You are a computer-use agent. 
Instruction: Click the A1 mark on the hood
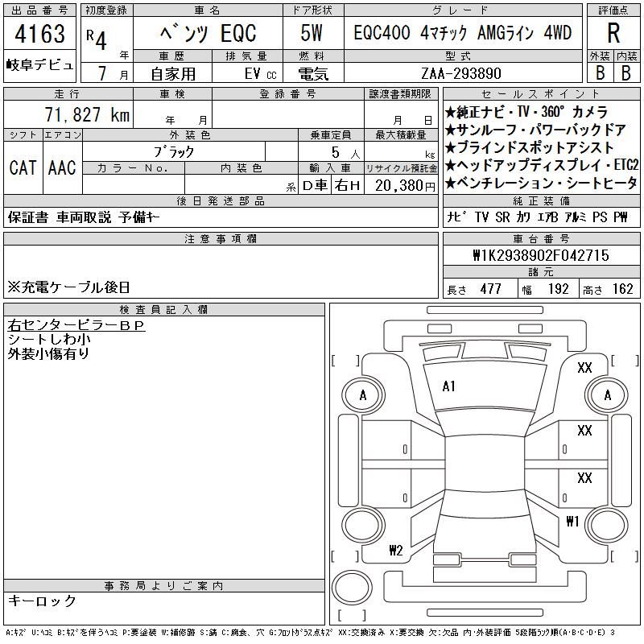point(449,386)
